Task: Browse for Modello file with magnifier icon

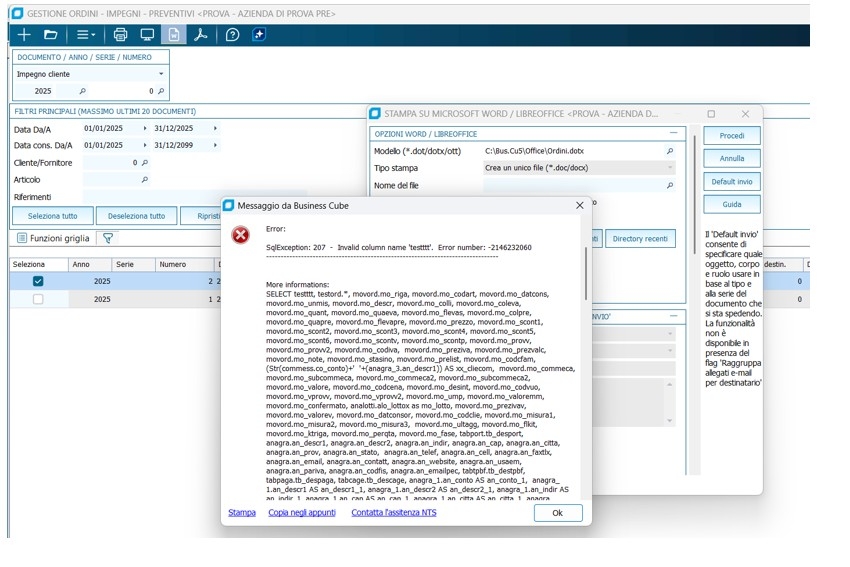Action: click(670, 151)
